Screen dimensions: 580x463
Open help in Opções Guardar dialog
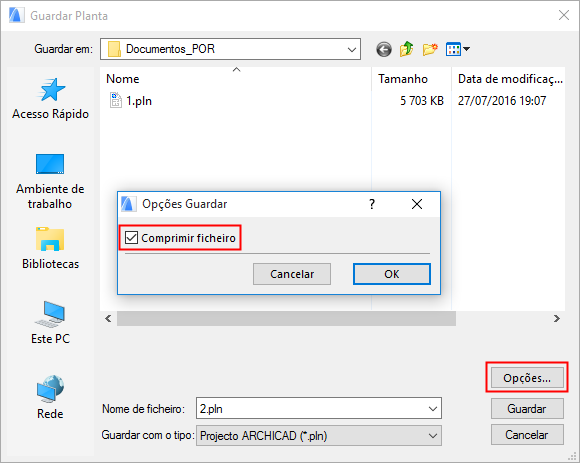pos(372,204)
